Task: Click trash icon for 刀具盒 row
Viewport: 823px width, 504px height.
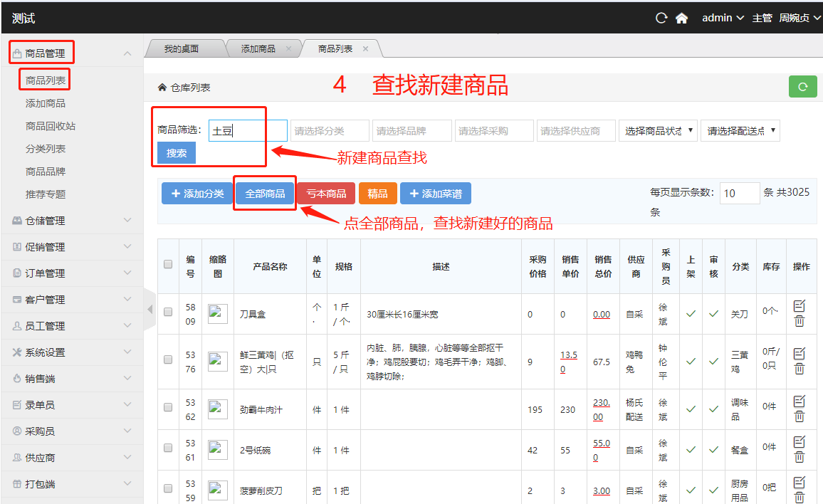Action: click(800, 321)
